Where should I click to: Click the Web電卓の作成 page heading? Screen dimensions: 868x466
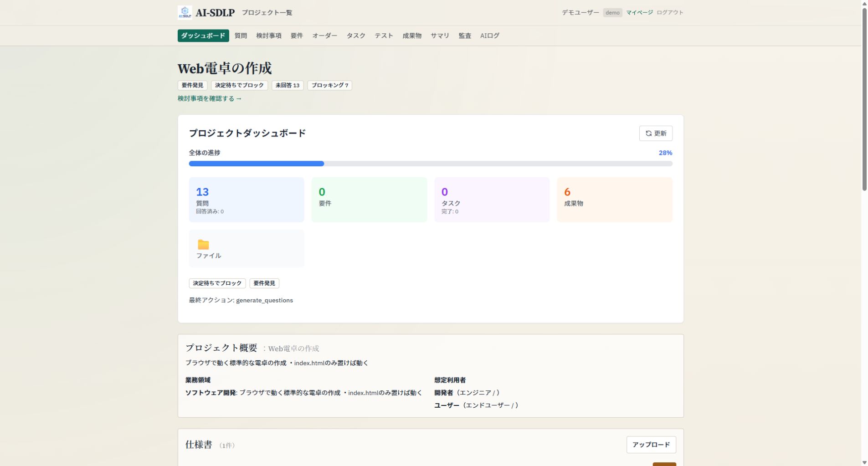click(x=225, y=68)
